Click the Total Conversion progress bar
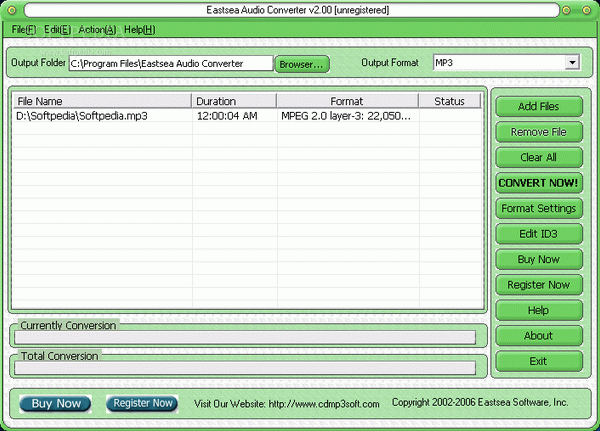The image size is (600, 431). coord(245,368)
